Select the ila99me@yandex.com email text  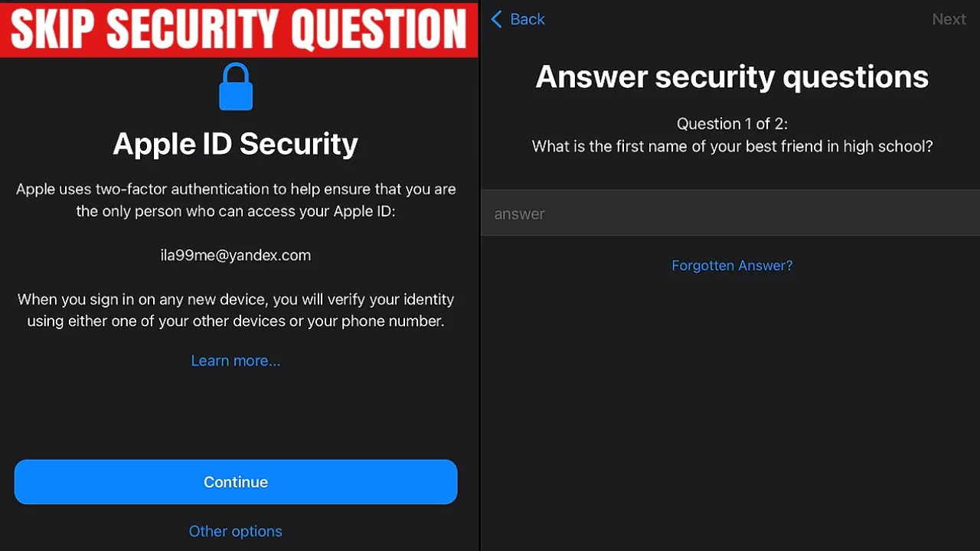click(x=236, y=256)
